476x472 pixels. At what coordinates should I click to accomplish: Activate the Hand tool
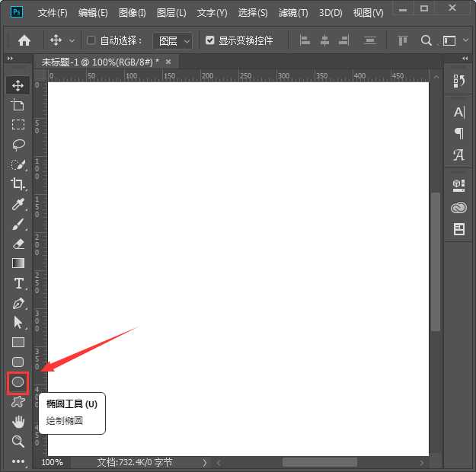pyautogui.click(x=18, y=422)
